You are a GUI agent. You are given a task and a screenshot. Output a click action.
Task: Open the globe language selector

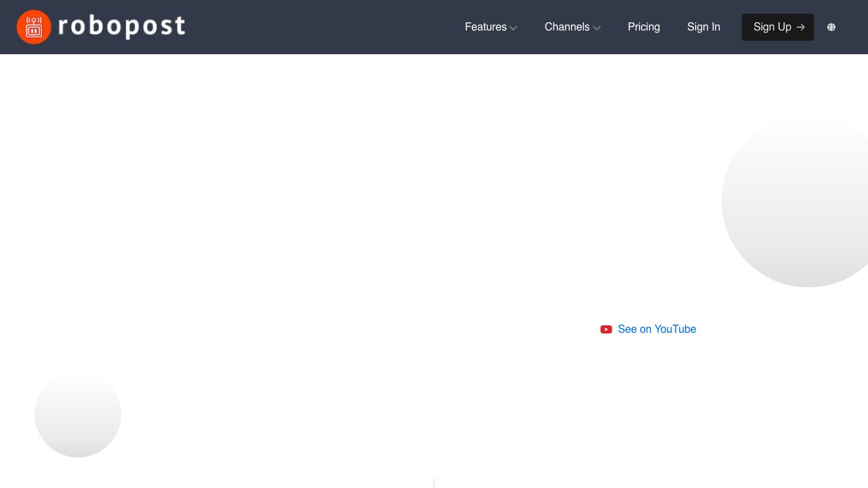pos(831,27)
